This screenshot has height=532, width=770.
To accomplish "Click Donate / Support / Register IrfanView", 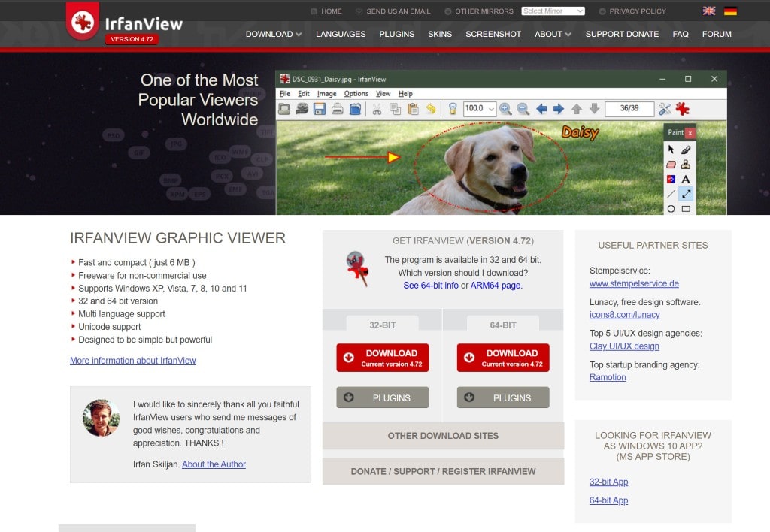I will tap(443, 471).
